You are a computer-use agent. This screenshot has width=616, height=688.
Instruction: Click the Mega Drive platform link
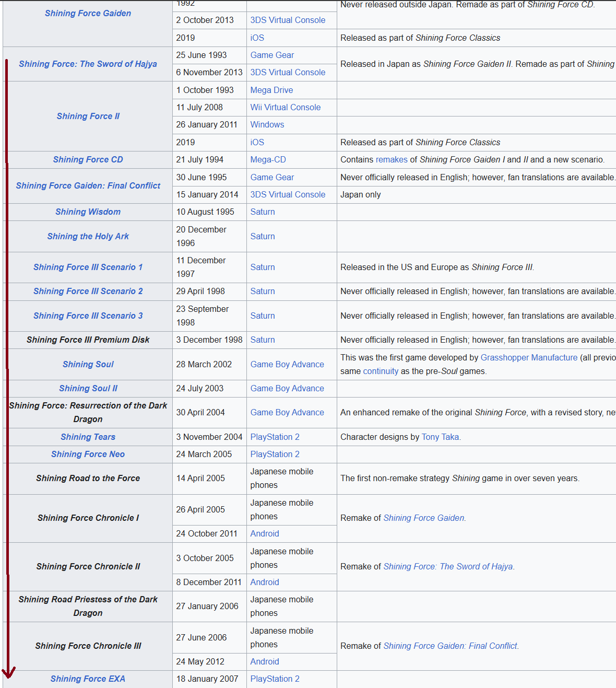point(271,90)
